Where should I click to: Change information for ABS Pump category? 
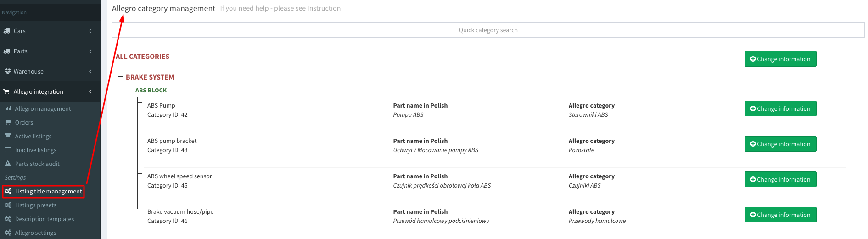tap(780, 109)
